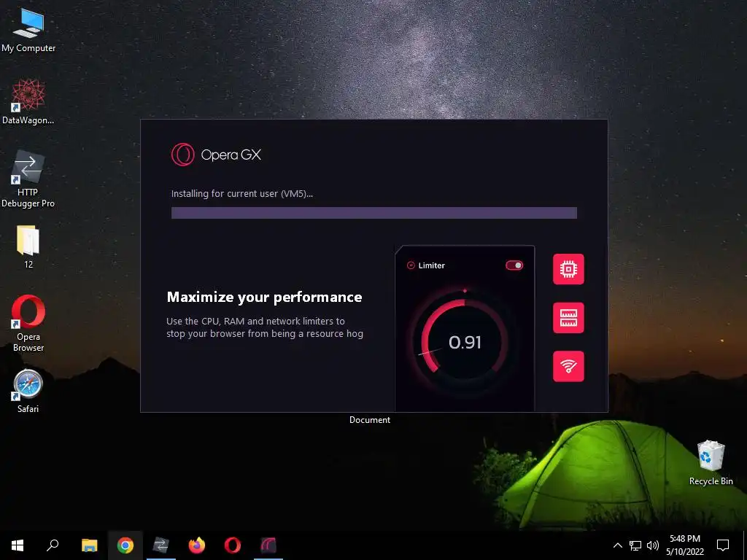Launch HTTP Debugger Pro desktop shortcut
The height and width of the screenshot is (560, 747).
point(28,179)
